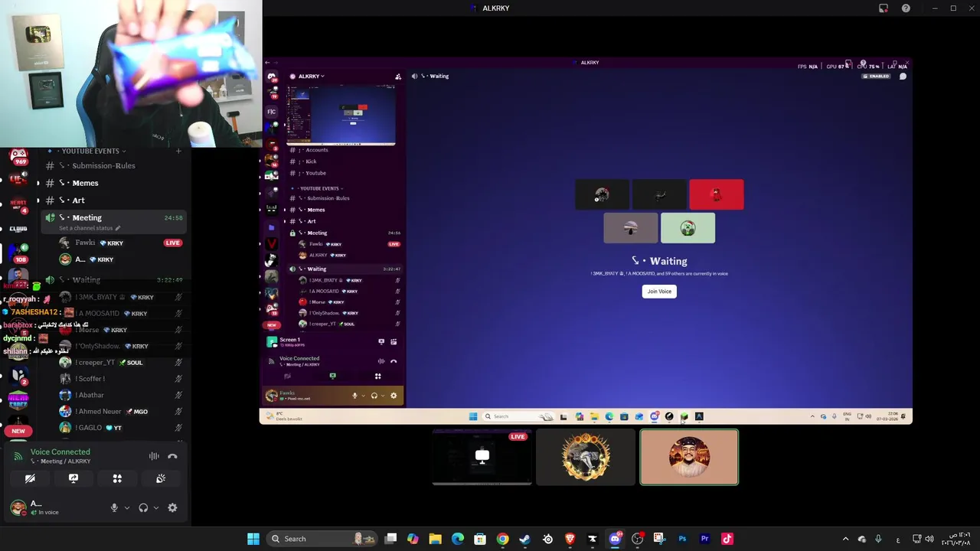Select the red participant tile in stream

716,194
